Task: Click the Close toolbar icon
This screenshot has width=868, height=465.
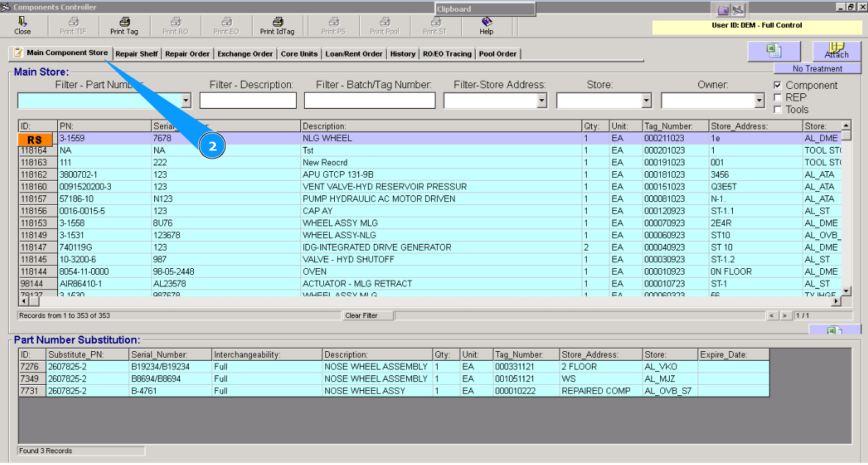Action: (x=22, y=22)
